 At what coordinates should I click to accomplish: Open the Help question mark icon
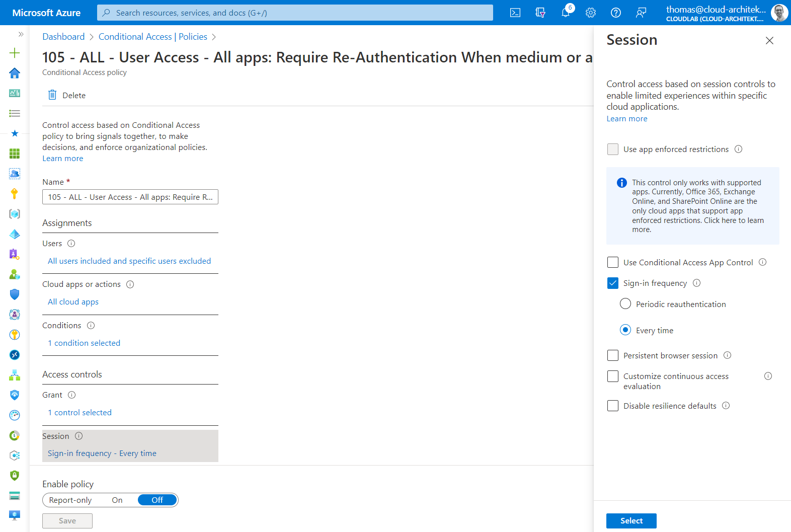(616, 13)
